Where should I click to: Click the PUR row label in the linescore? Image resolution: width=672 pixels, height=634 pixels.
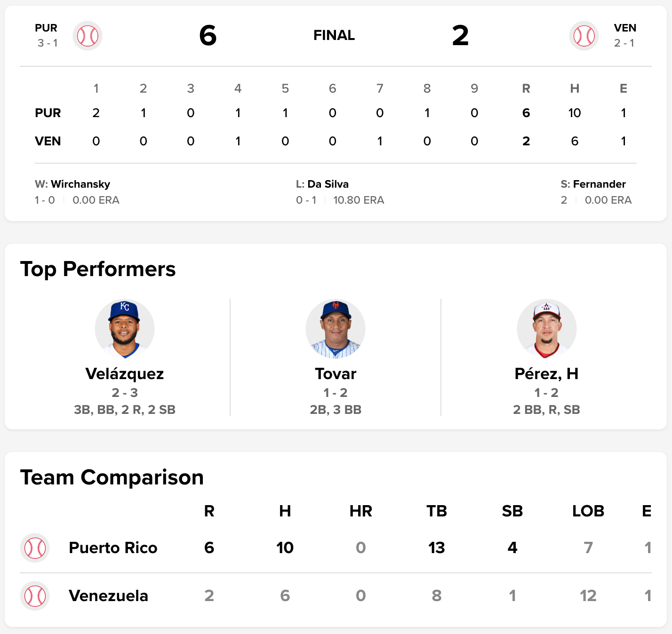click(x=48, y=113)
